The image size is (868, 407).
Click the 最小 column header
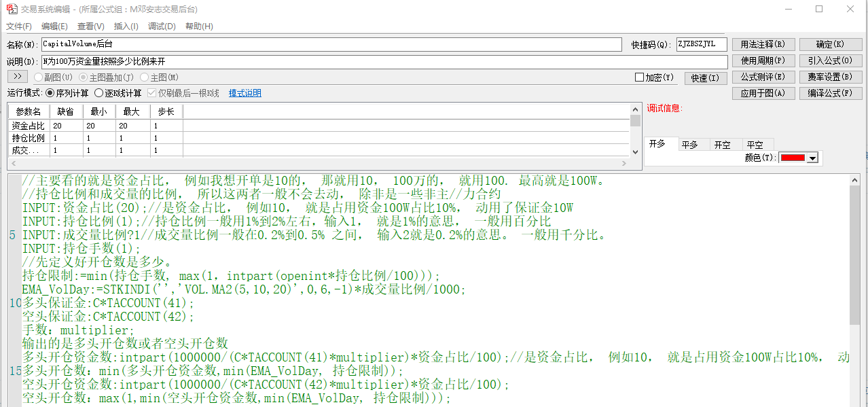pyautogui.click(x=99, y=111)
